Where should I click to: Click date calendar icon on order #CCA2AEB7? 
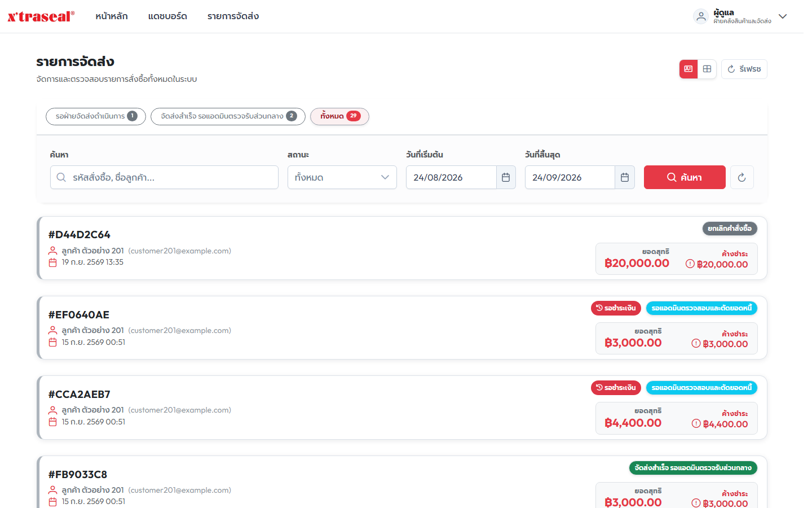coord(52,422)
